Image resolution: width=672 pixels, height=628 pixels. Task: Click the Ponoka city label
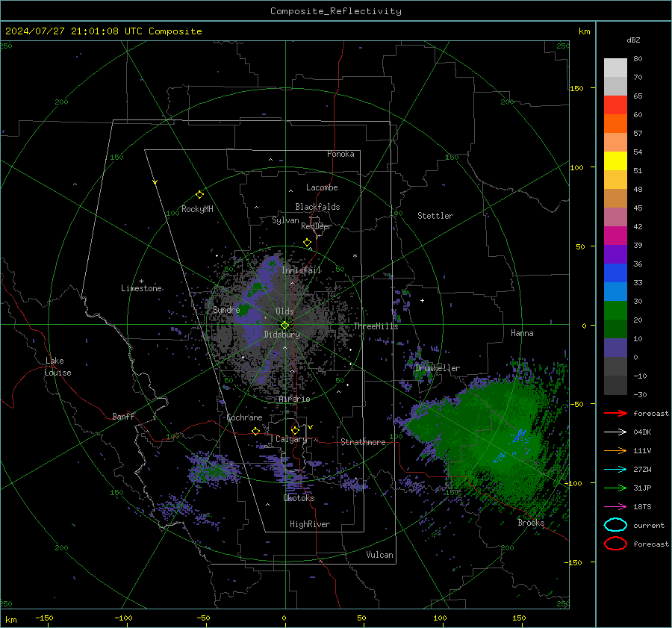pyautogui.click(x=340, y=154)
